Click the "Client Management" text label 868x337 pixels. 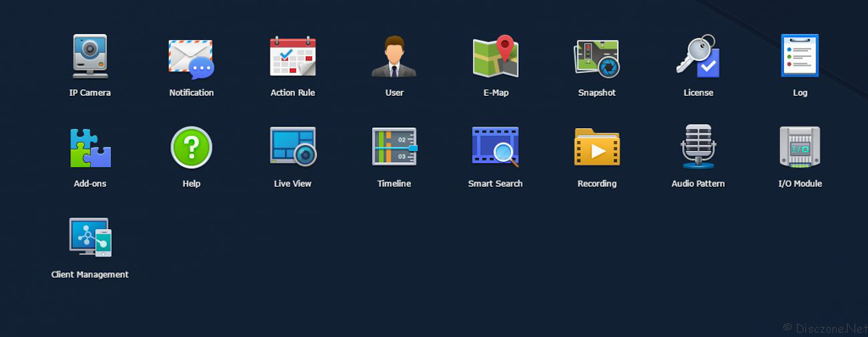pos(90,275)
